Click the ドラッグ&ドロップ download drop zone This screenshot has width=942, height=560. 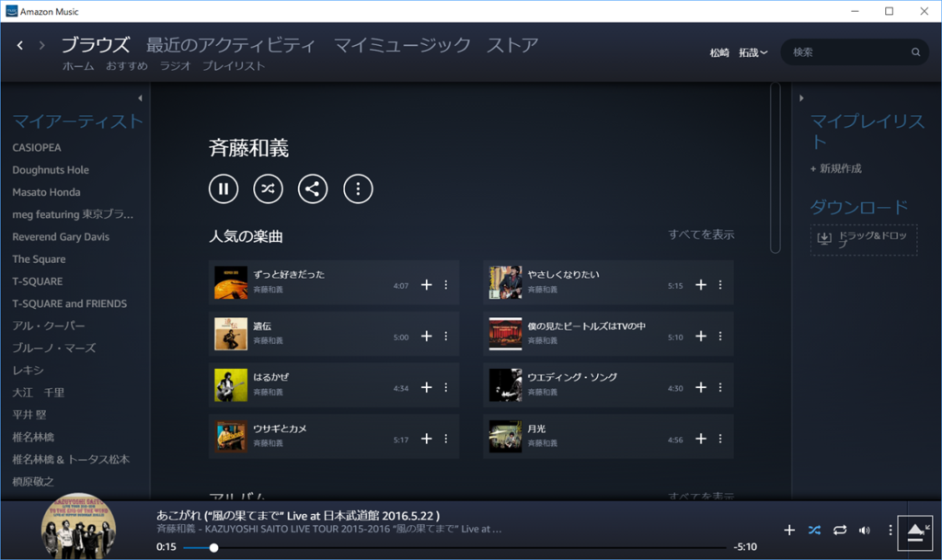click(864, 239)
